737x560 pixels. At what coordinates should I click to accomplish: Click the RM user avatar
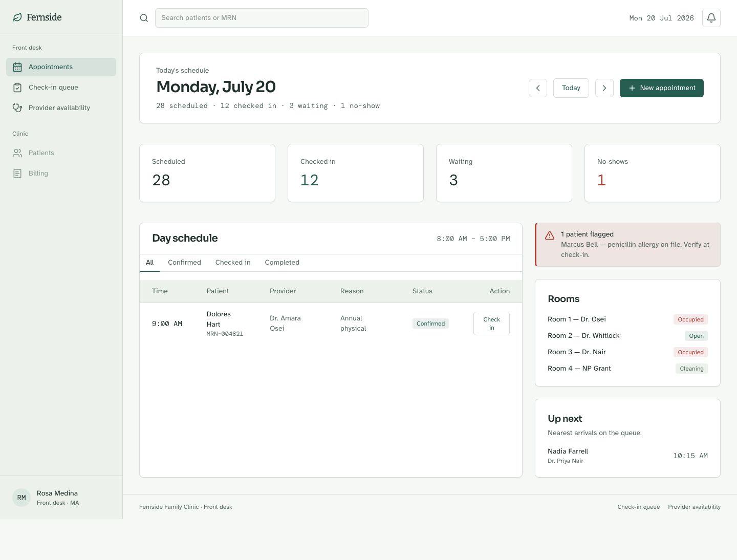[x=21, y=498]
